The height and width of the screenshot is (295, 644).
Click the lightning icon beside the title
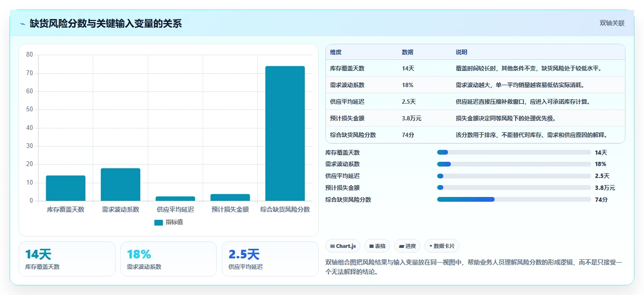coord(22,23)
